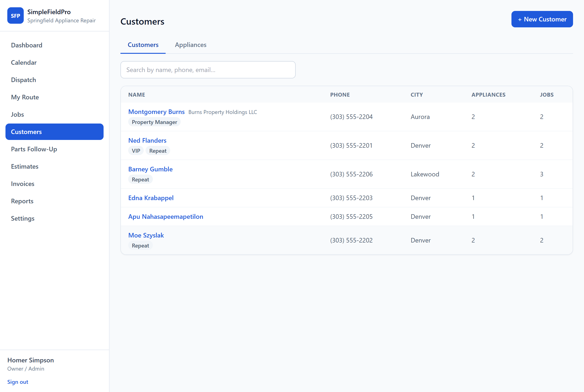Focus the customer search field
This screenshot has height=392, width=584.
pyautogui.click(x=208, y=70)
